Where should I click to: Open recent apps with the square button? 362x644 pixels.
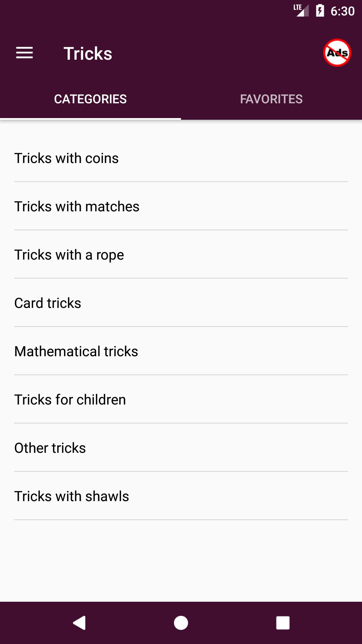(x=283, y=623)
